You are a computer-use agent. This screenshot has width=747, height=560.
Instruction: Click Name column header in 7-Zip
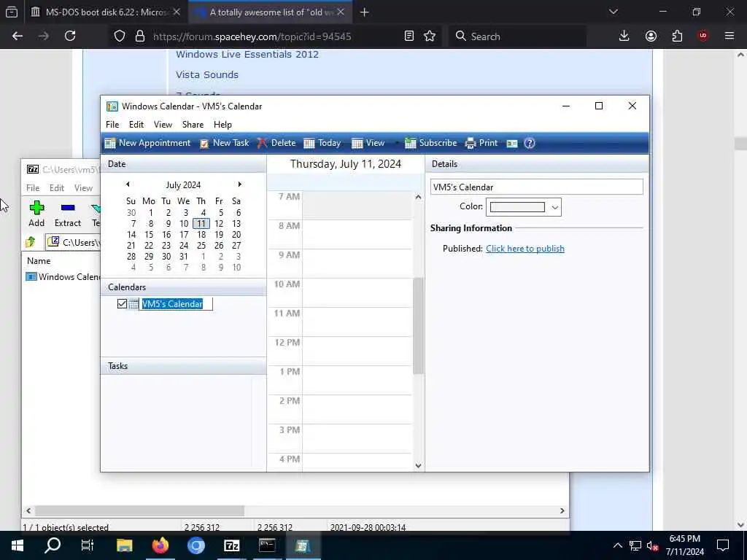(x=39, y=261)
